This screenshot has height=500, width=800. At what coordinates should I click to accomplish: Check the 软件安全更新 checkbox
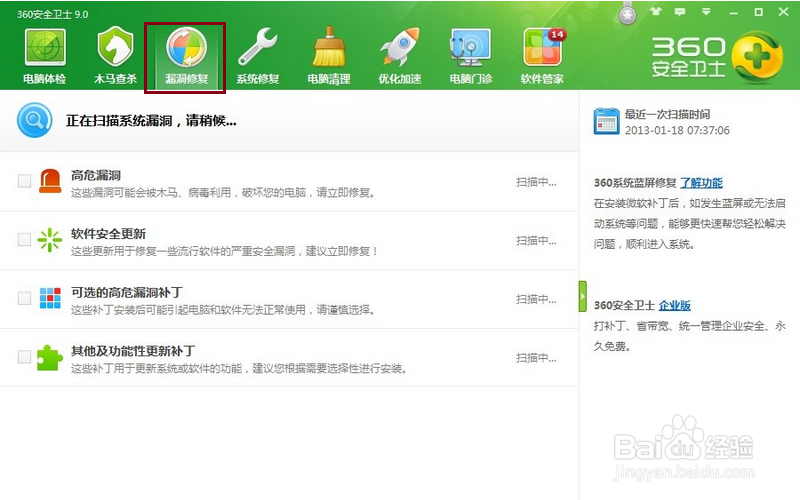pos(24,239)
